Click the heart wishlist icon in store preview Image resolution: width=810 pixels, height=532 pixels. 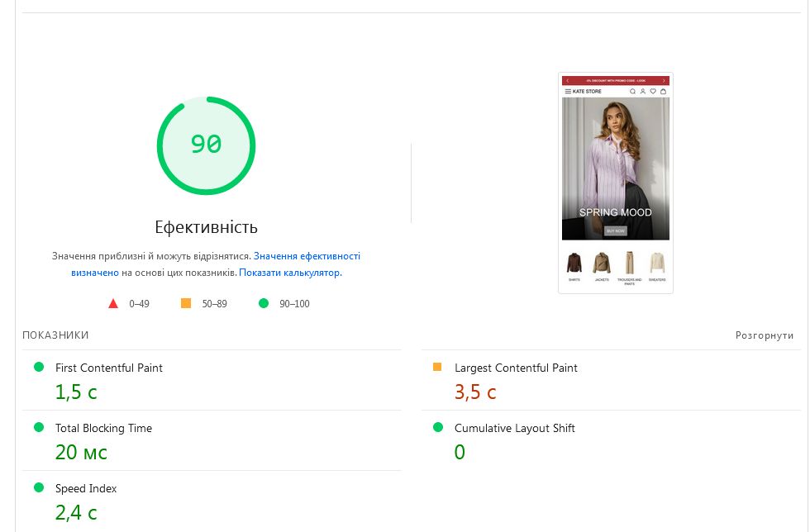653,92
